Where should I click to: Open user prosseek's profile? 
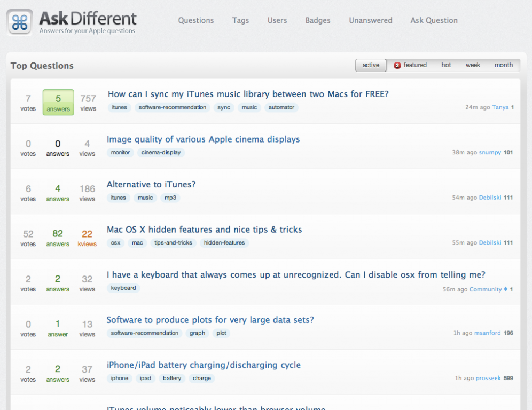click(488, 378)
